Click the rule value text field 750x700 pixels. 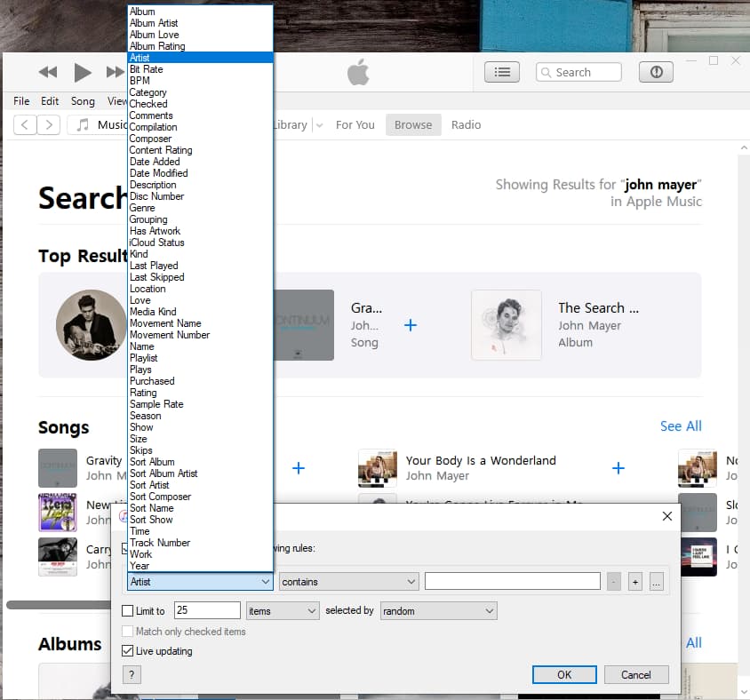512,582
